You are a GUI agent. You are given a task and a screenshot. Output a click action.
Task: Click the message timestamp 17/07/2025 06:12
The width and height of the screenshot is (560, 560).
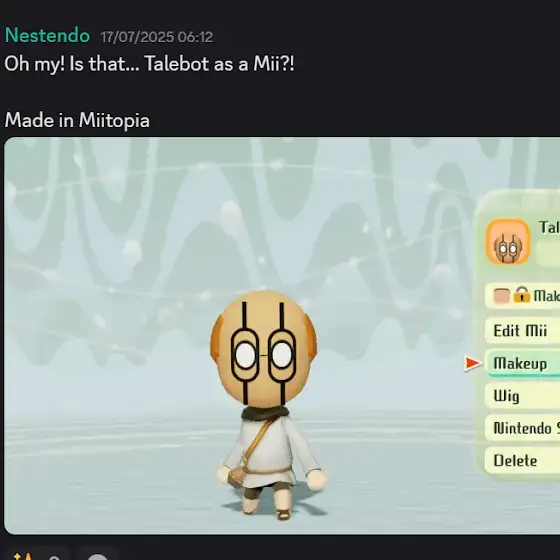[x=156, y=37]
